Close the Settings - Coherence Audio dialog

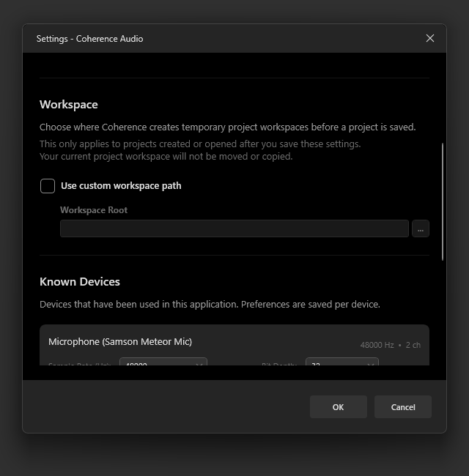[430, 38]
